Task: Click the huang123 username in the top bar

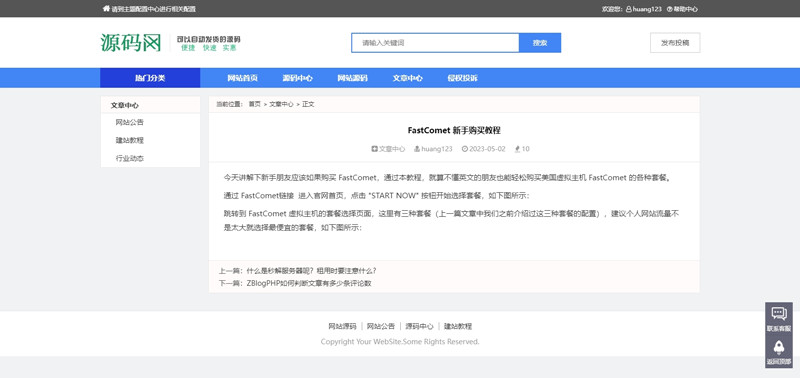Action: 647,9
